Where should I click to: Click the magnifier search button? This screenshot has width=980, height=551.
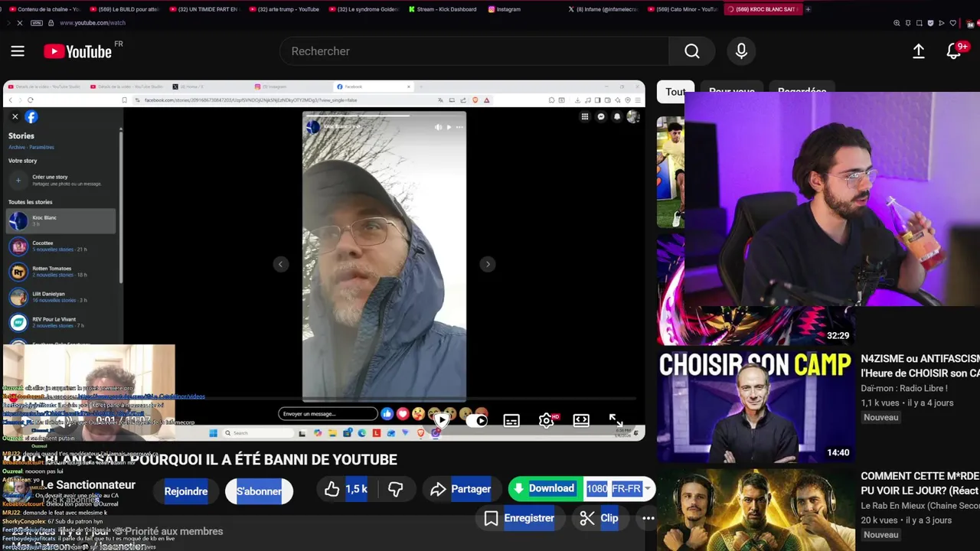pyautogui.click(x=692, y=51)
